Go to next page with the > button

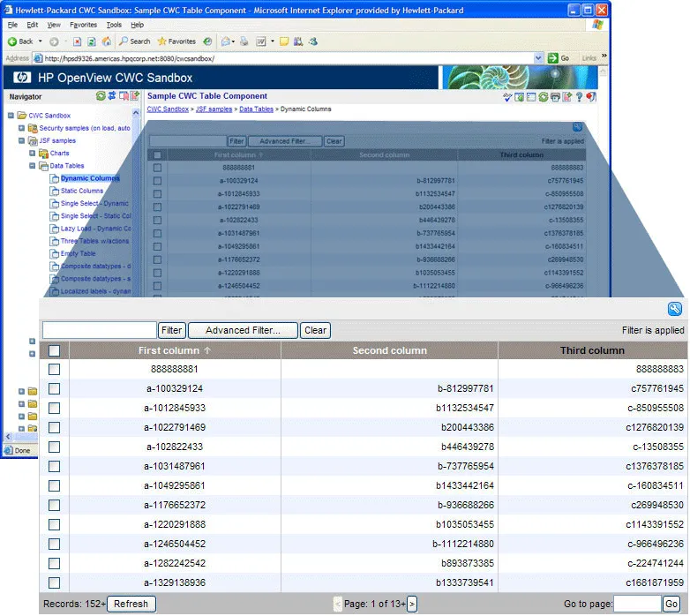pyautogui.click(x=412, y=605)
